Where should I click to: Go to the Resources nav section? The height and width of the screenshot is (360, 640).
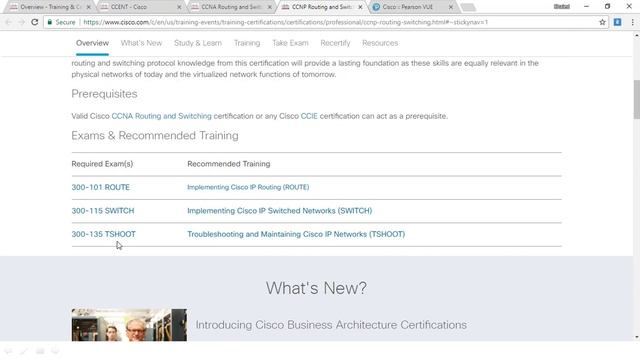point(380,43)
